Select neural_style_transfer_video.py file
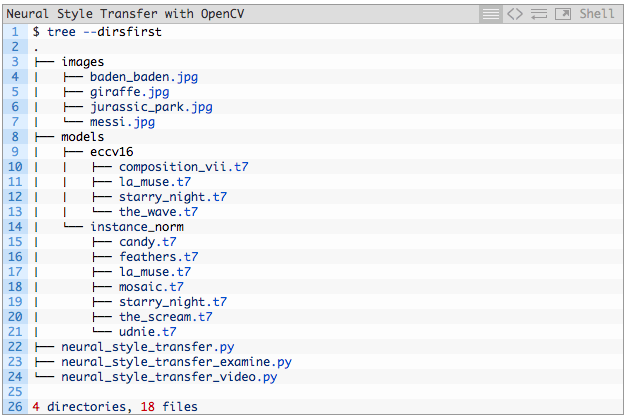The width and height of the screenshot is (627, 417). coord(168,377)
